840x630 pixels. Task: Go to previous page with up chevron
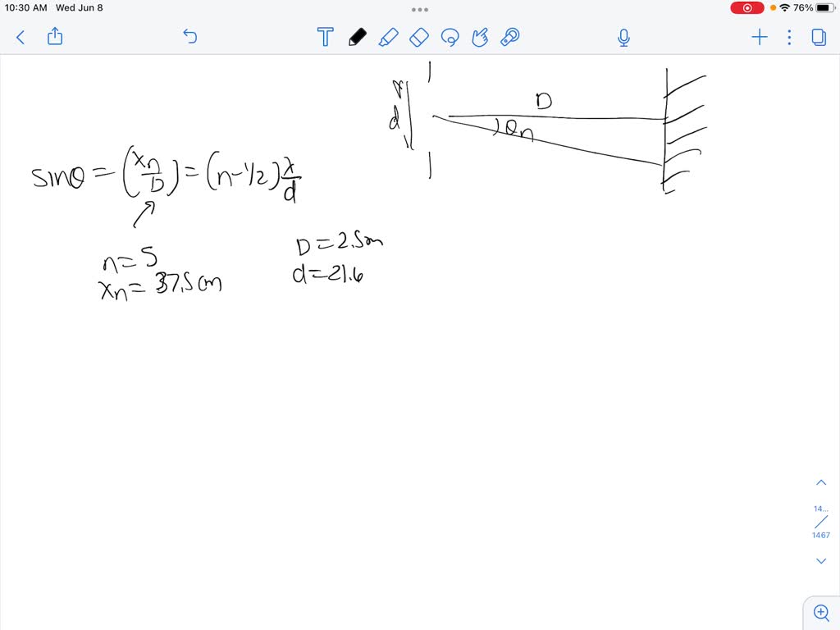click(x=821, y=482)
